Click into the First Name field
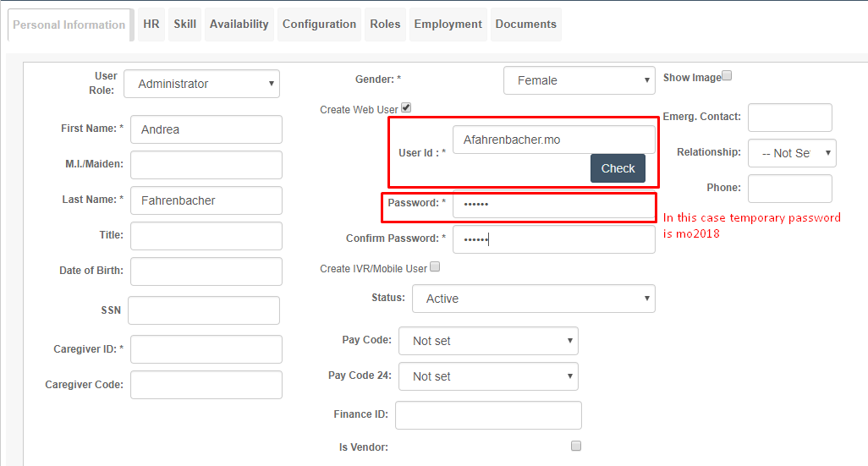Screen dimensions: 868x466 (x=206, y=129)
